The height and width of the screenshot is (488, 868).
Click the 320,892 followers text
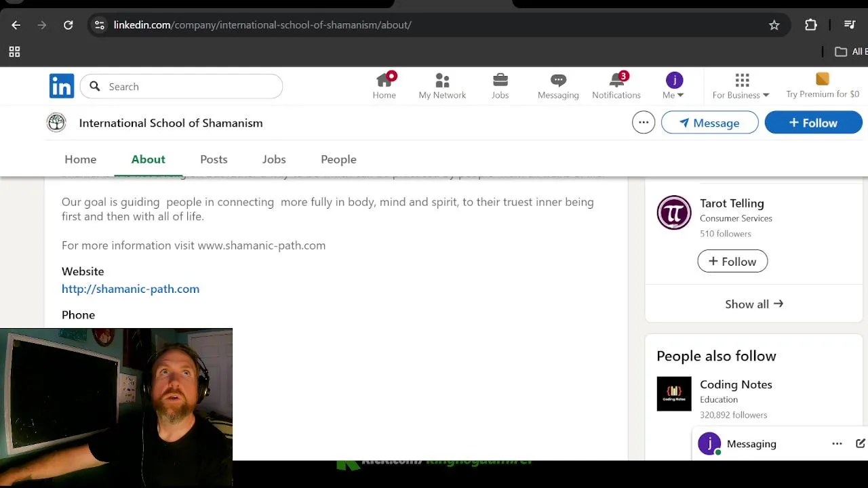tap(734, 415)
